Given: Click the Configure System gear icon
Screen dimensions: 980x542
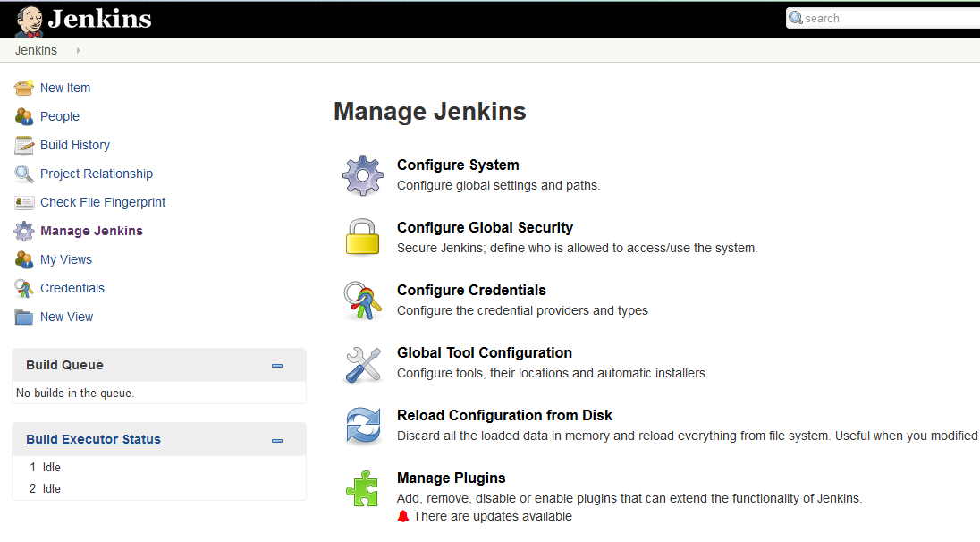Looking at the screenshot, I should 362,174.
